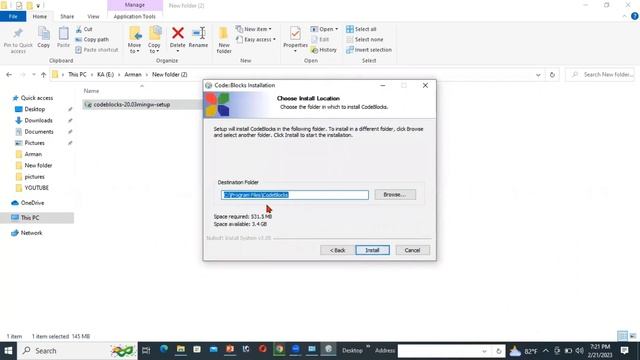
Task: Click the New folder ribbon icon
Action: click(224, 33)
